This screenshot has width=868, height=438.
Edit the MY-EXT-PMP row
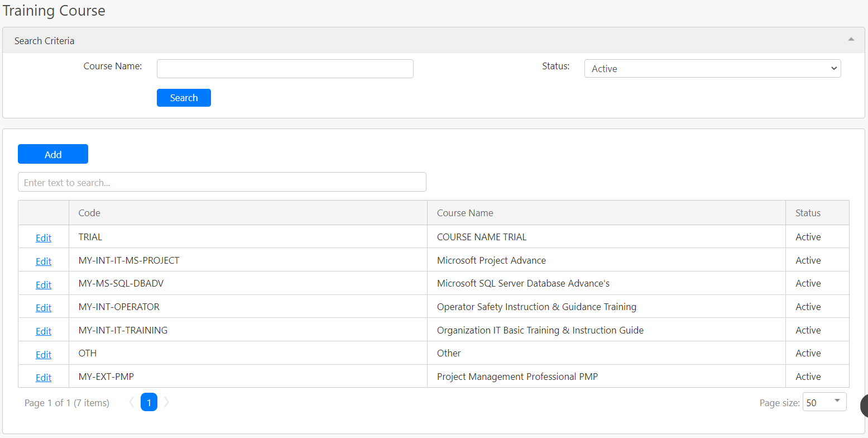(44, 378)
